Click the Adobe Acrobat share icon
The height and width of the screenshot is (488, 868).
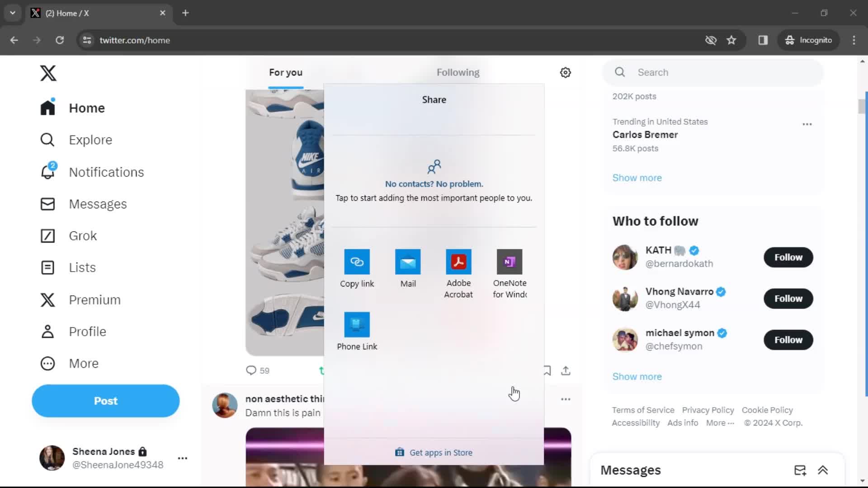click(459, 262)
